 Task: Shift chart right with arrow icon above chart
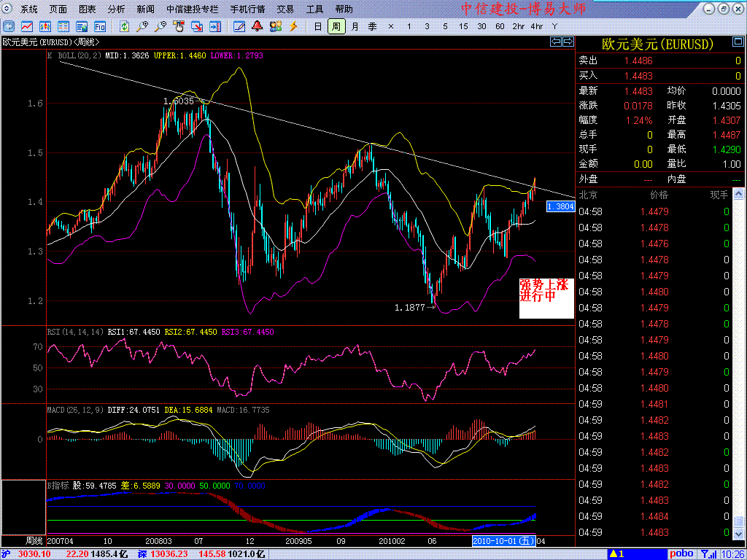click(x=568, y=42)
